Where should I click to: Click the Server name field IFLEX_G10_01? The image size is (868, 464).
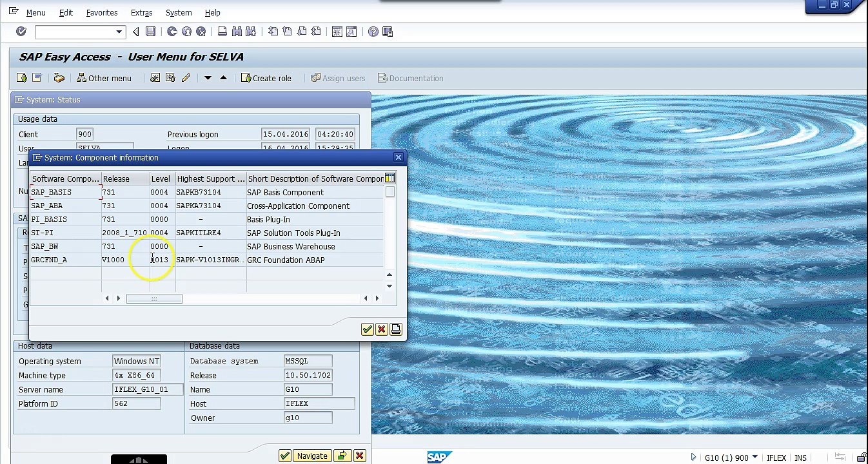coord(148,389)
